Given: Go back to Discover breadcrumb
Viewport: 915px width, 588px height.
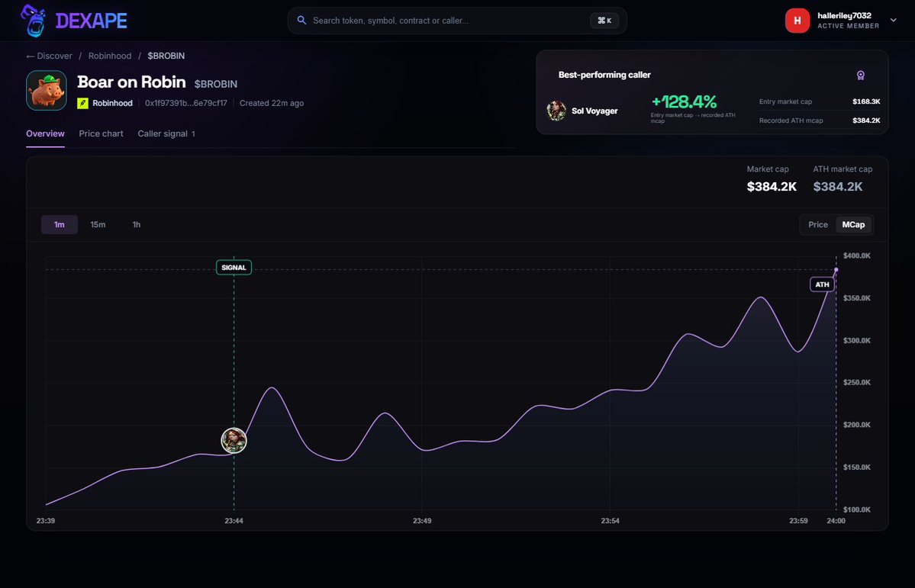Looking at the screenshot, I should pos(49,56).
